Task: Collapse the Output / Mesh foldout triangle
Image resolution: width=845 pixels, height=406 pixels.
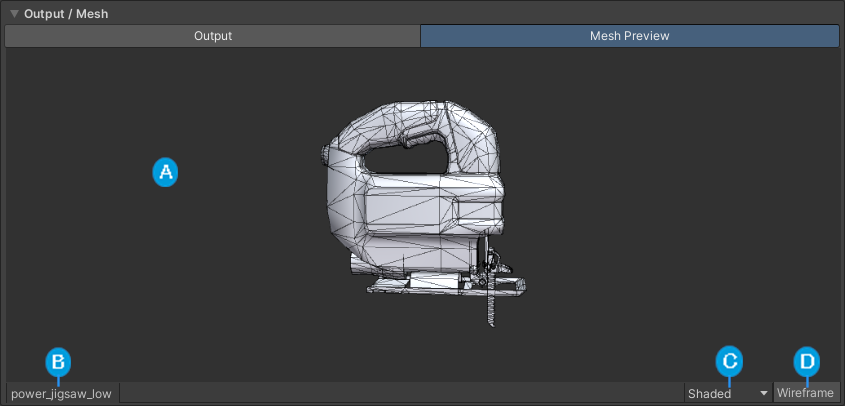Action: click(x=14, y=14)
